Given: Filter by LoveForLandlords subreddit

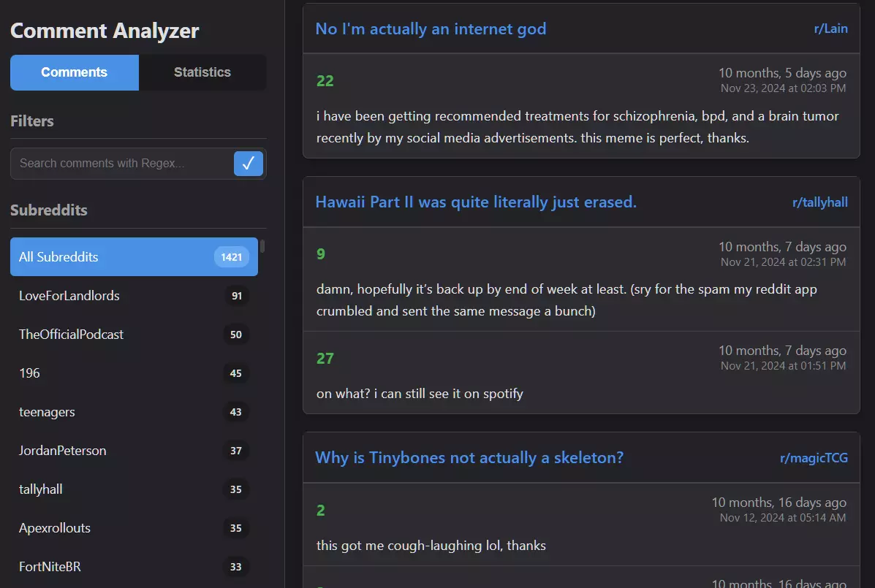Looking at the screenshot, I should click(134, 296).
